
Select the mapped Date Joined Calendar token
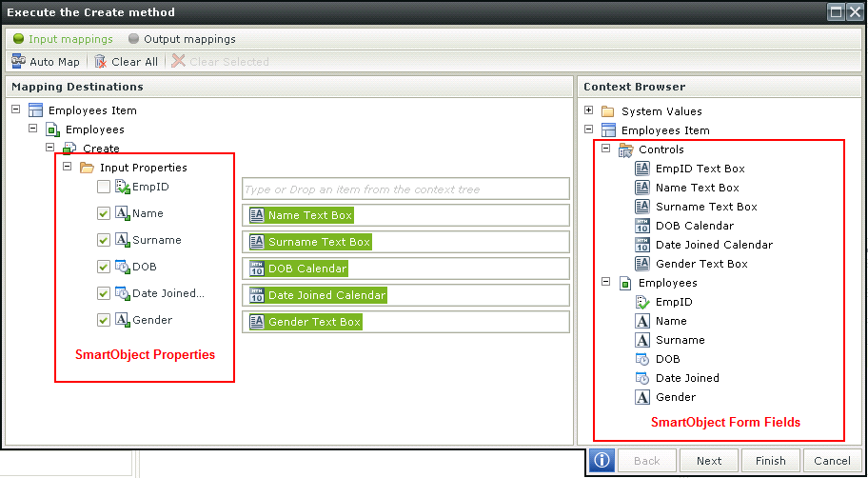(318, 295)
